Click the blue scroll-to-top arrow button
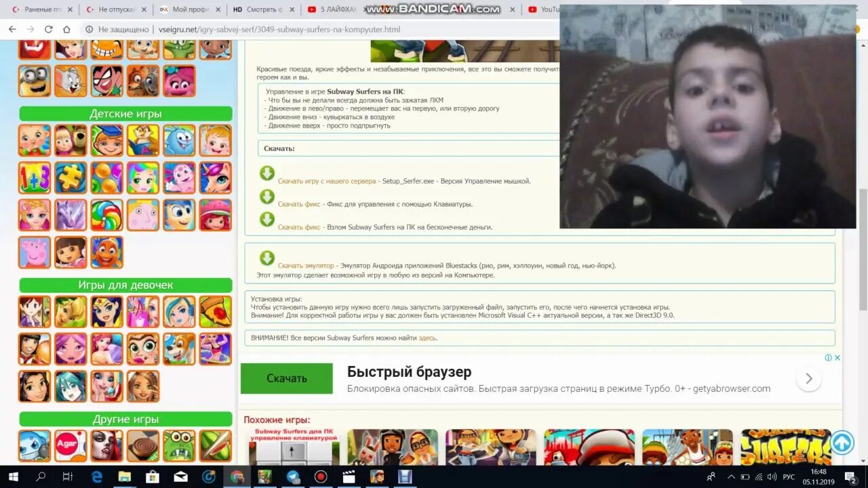The width and height of the screenshot is (868, 488). click(842, 443)
